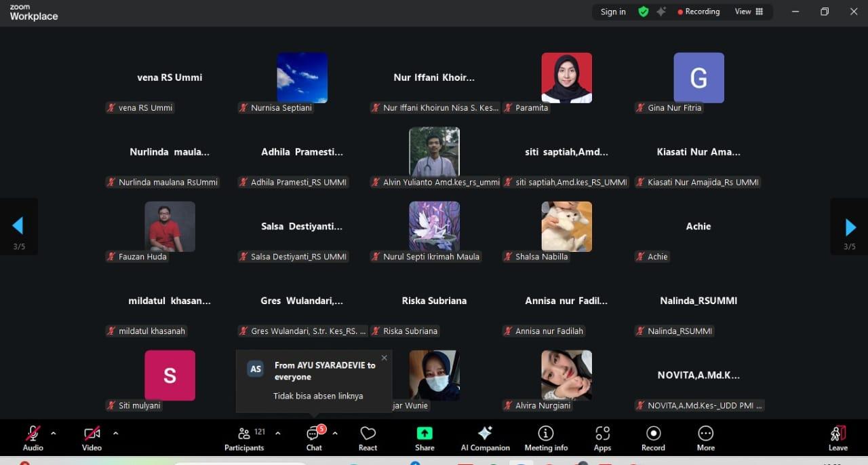Screen dimensions: 868x465
Task: Open Meeting info
Action: [x=545, y=437]
